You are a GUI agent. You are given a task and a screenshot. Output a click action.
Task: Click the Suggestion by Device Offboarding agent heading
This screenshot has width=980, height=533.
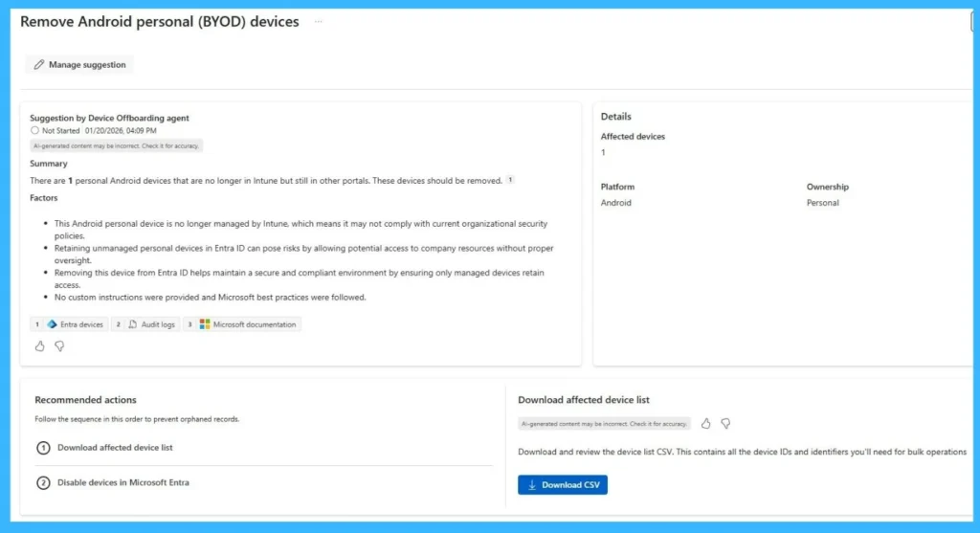click(x=109, y=118)
